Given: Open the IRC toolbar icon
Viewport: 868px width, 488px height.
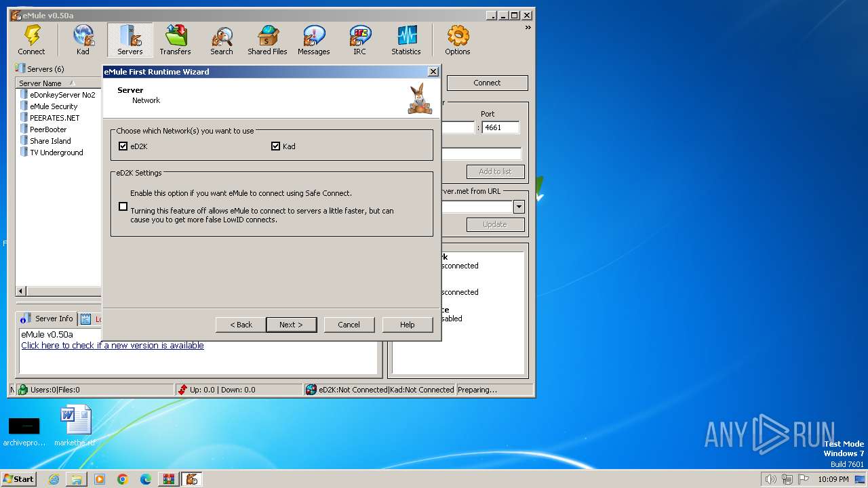Looking at the screenshot, I should point(359,41).
